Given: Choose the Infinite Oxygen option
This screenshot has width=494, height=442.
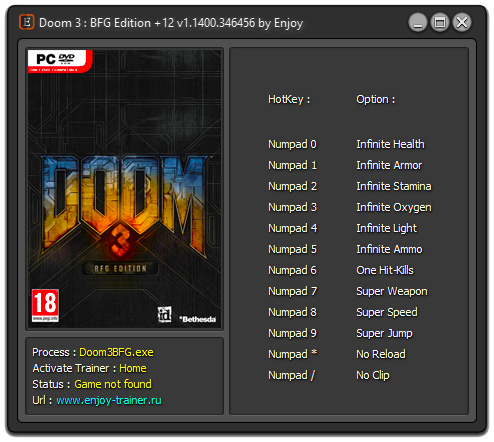Looking at the screenshot, I should tap(394, 207).
